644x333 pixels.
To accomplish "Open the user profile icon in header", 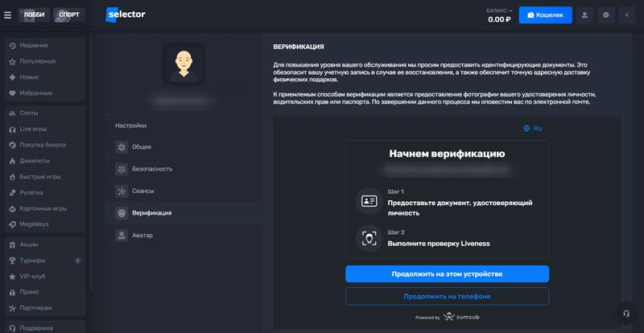I will click(584, 14).
